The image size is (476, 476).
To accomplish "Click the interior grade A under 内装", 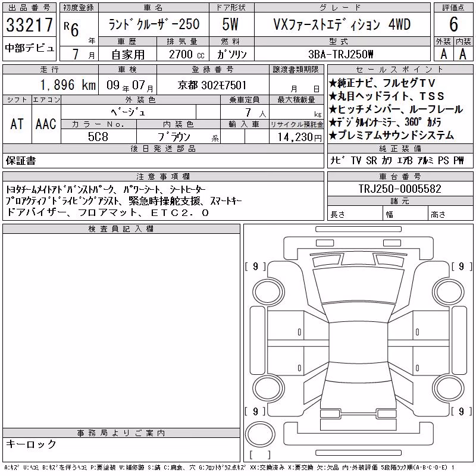I will click(x=463, y=54).
